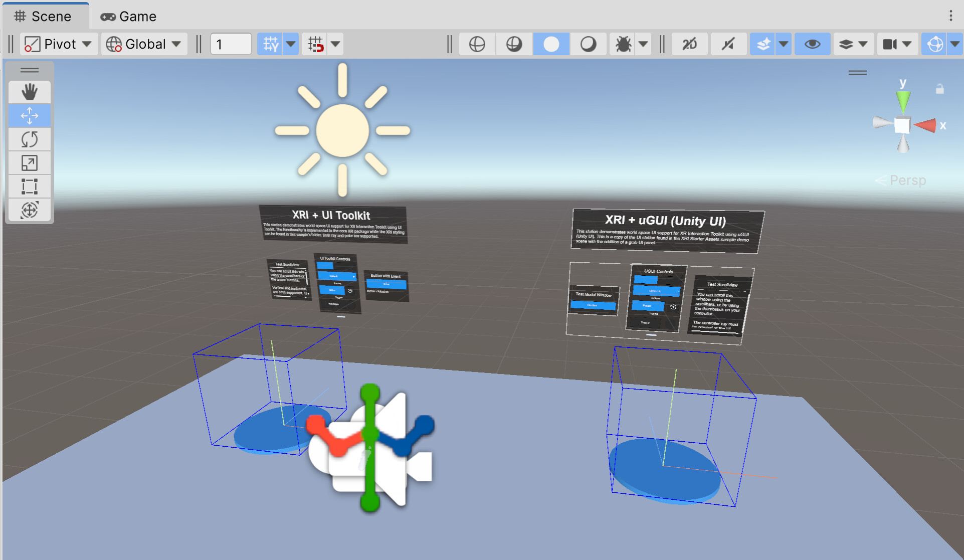
Task: Toggle 2D view mode
Action: click(x=689, y=44)
